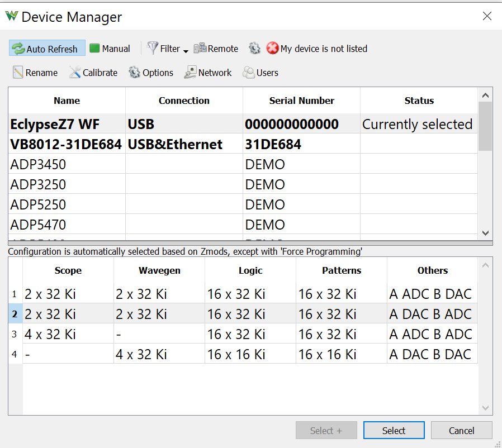Click the A ADC B DAC configuration cell
Viewport: 502px width, 448px height.
[x=432, y=294]
